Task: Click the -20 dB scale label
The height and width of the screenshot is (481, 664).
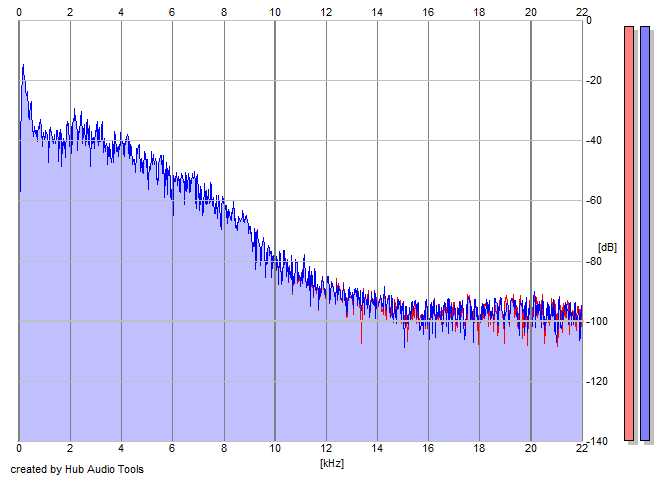Action: (x=594, y=80)
